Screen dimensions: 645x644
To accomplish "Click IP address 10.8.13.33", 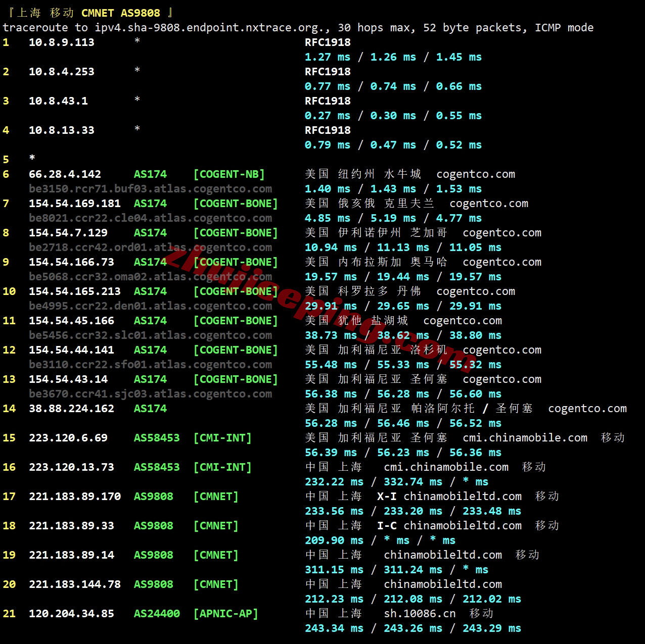I will point(62,130).
